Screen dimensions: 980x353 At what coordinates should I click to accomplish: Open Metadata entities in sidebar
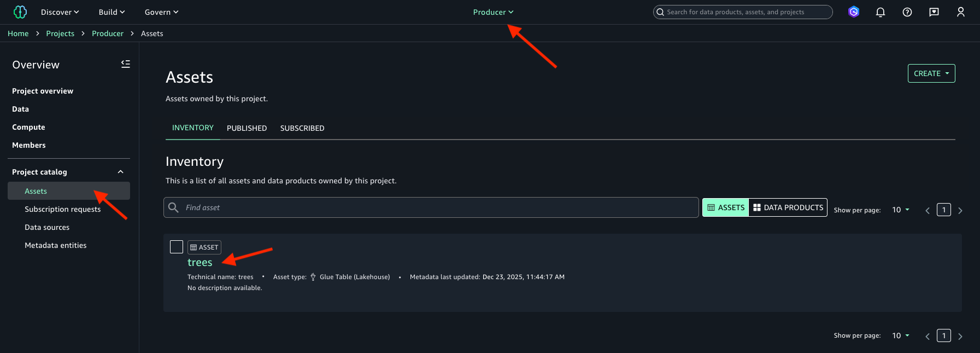[x=56, y=245]
